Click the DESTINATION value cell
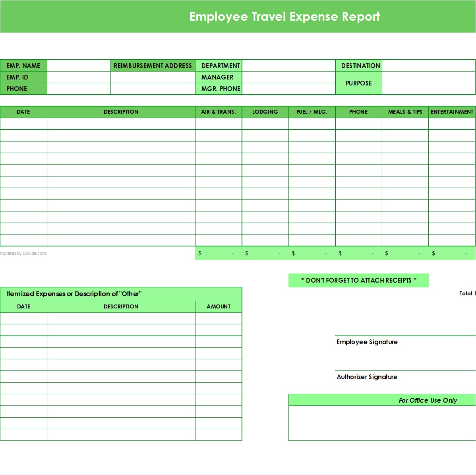 tap(429, 66)
